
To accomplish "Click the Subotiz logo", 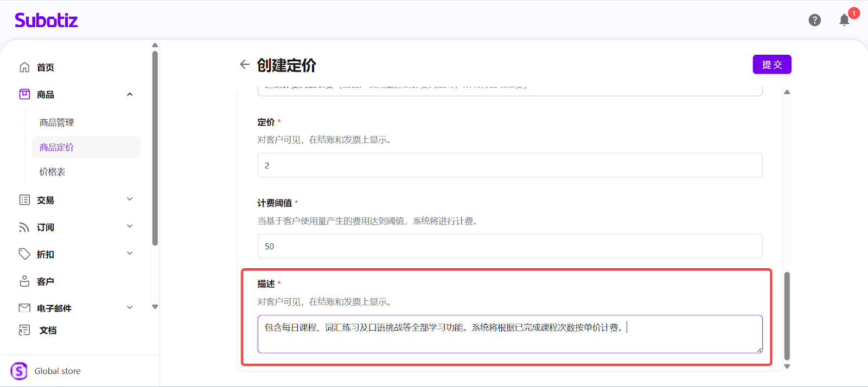I will tap(46, 21).
